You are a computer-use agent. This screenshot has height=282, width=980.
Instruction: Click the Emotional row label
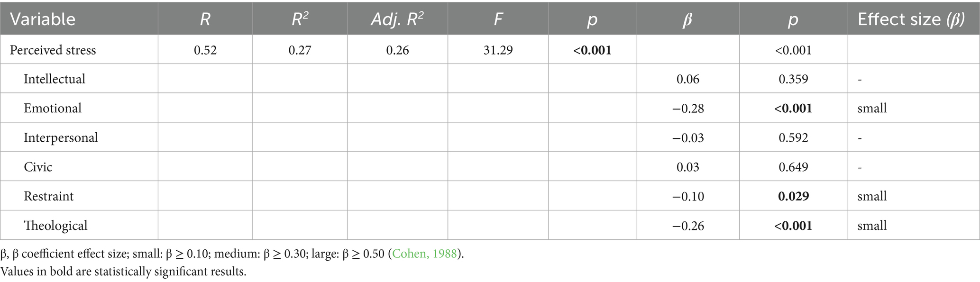point(53,108)
